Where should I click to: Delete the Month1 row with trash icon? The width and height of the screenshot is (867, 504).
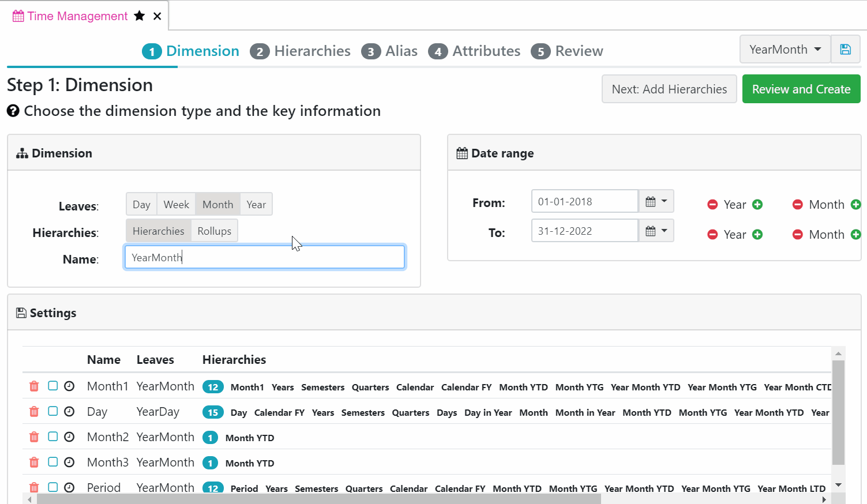click(34, 386)
